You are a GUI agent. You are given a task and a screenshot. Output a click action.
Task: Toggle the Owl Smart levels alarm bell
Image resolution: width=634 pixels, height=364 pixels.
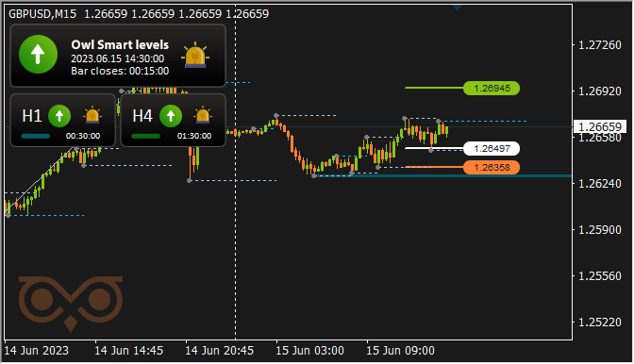click(x=195, y=55)
